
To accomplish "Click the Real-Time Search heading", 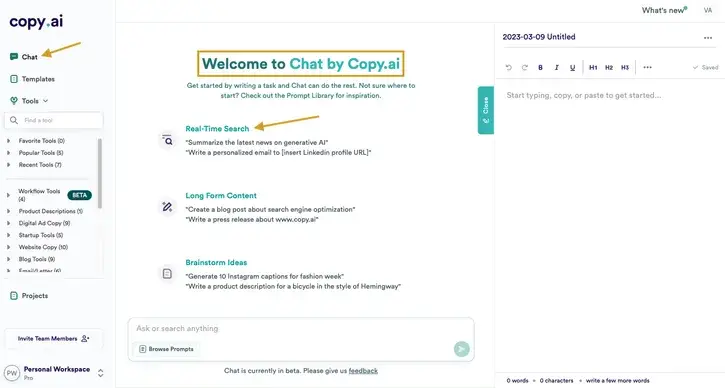I will (217, 129).
